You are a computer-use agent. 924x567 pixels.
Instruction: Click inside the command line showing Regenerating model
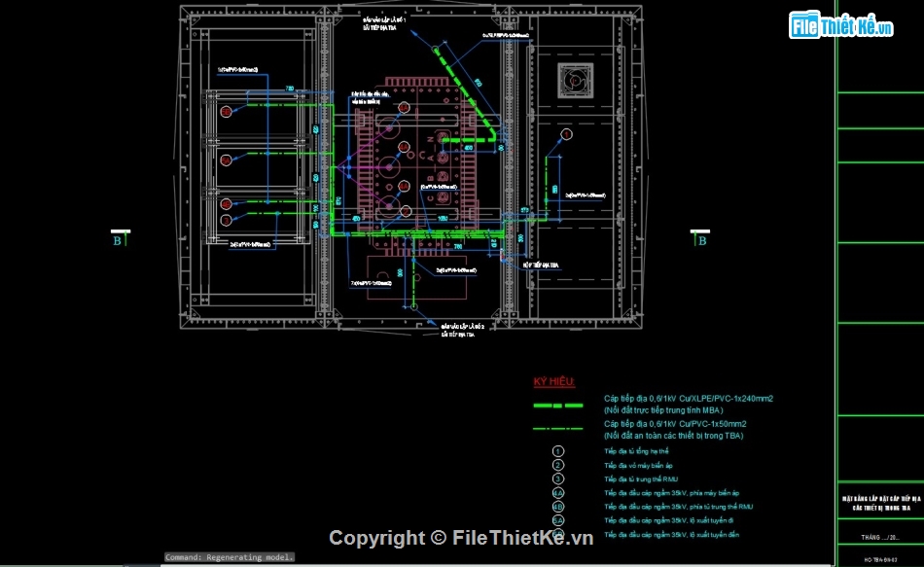(229, 557)
